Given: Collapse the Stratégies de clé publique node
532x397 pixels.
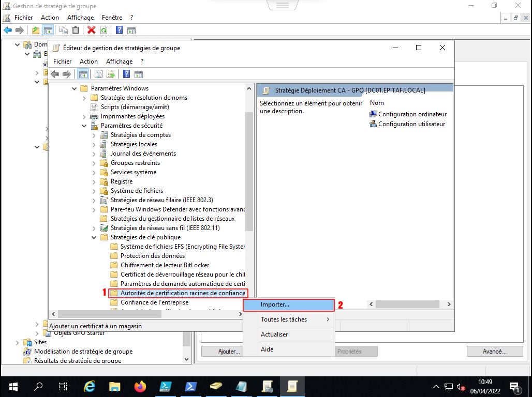Looking at the screenshot, I should (94, 238).
